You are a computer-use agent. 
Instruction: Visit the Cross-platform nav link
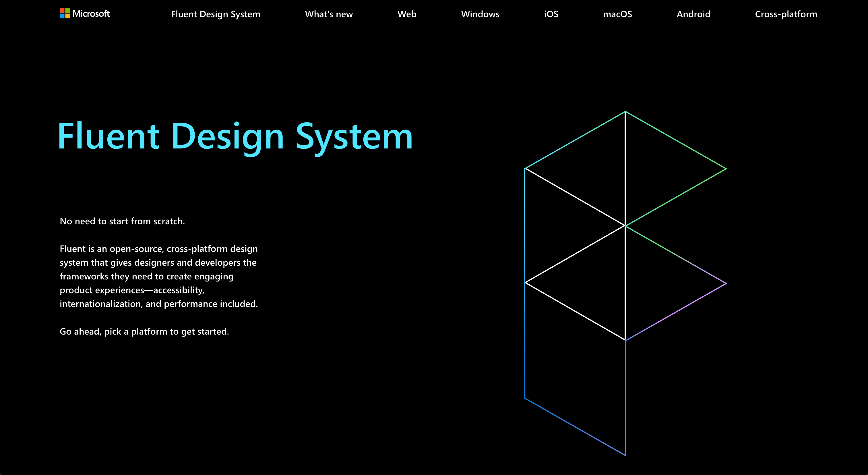pyautogui.click(x=786, y=14)
